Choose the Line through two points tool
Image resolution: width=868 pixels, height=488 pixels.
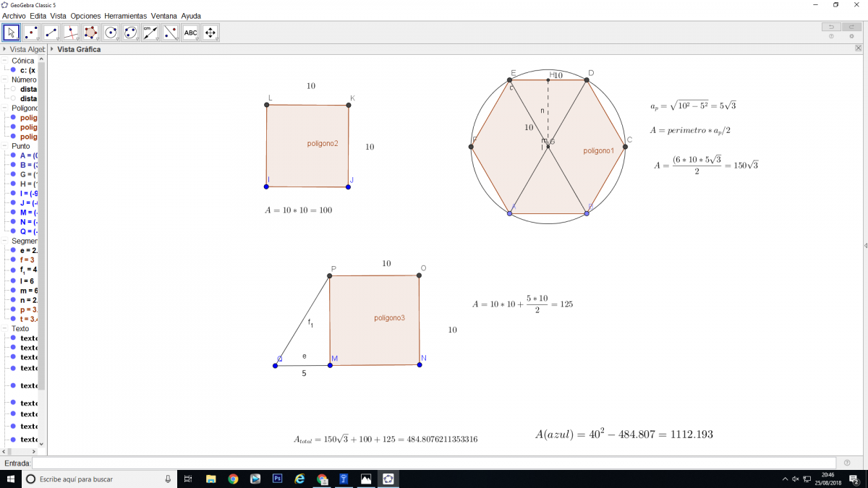coord(51,33)
